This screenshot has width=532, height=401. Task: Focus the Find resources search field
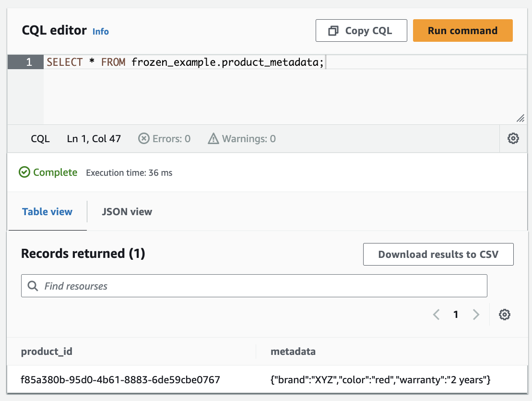pos(259,286)
